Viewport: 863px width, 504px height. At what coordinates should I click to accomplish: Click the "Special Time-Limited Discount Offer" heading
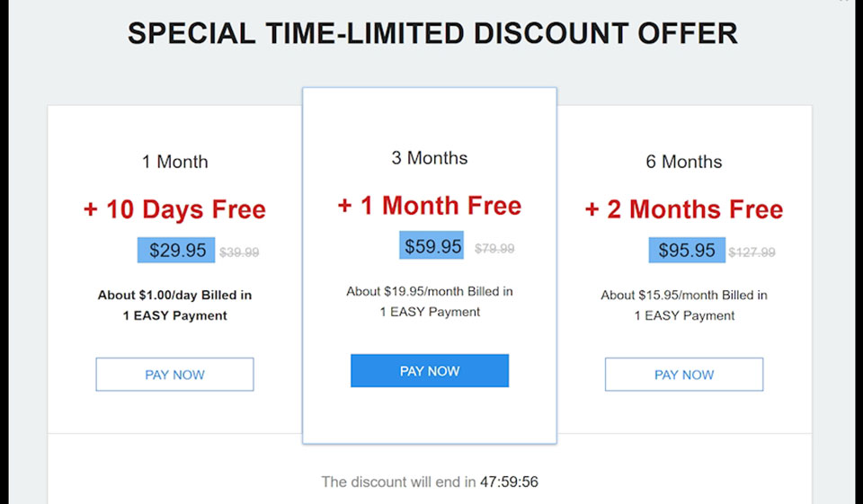click(x=432, y=33)
